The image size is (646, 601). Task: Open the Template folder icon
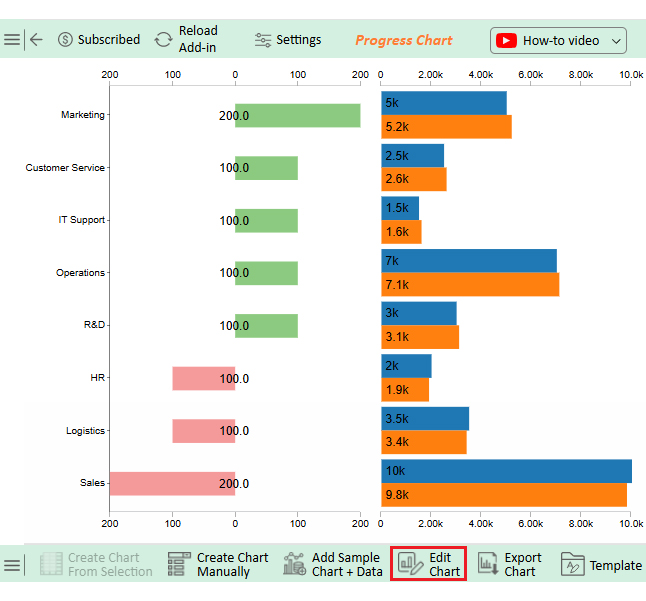[572, 564]
